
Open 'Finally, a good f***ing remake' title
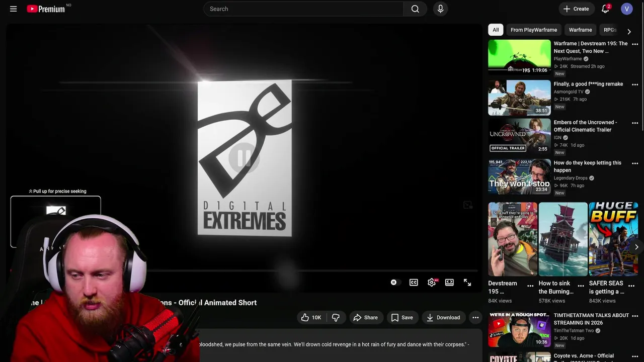[588, 84]
